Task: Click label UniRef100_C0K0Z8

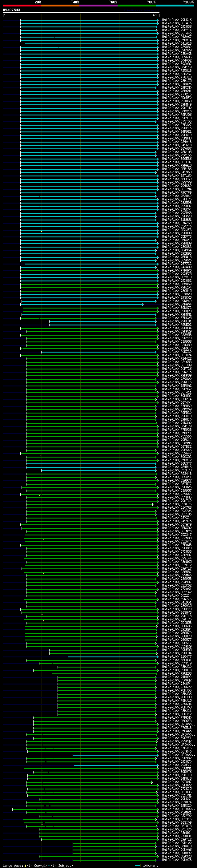Action: point(177,860)
